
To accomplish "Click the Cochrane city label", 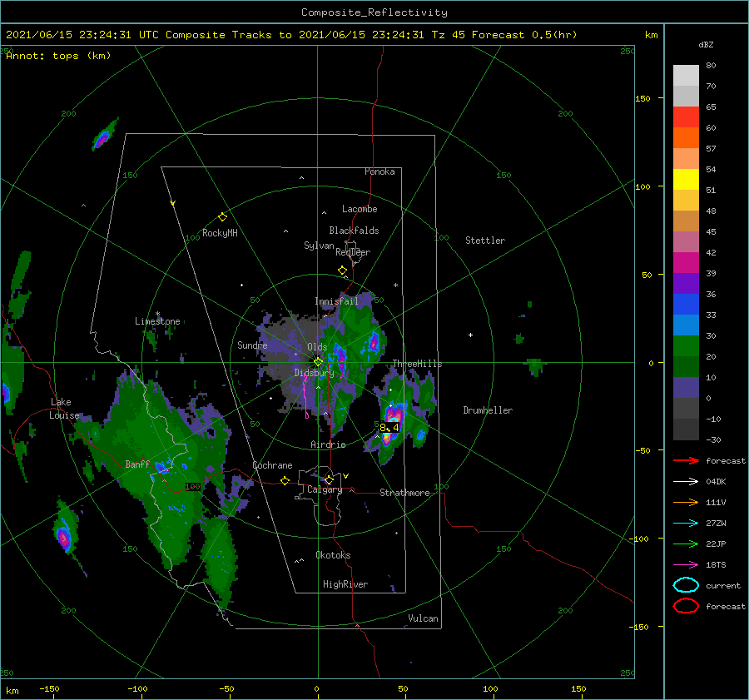I will [x=272, y=465].
